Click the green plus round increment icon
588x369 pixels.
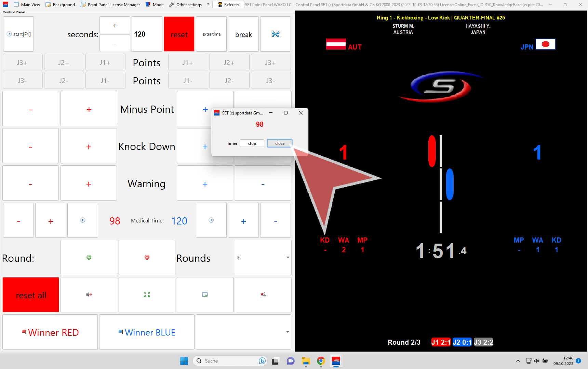(89, 257)
